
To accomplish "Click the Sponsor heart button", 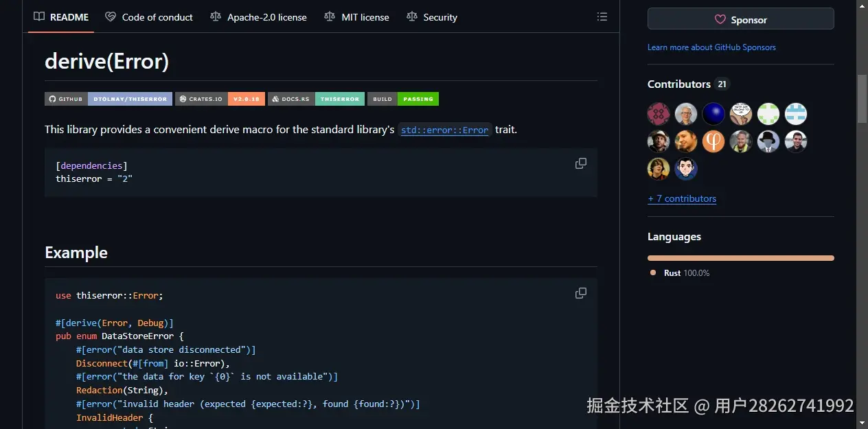I will [x=741, y=19].
